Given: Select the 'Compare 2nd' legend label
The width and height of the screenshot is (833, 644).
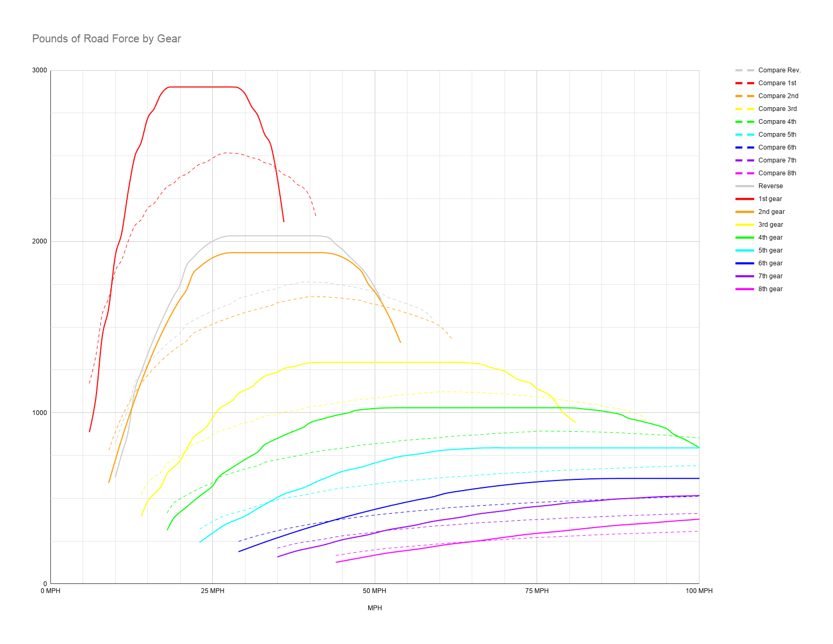Looking at the screenshot, I should tap(778, 96).
